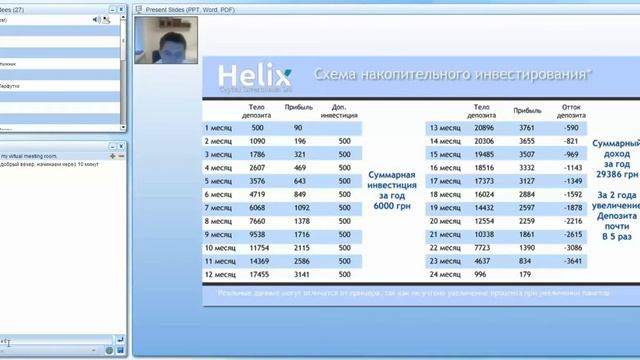
Task: Click the total income '29386 грн' text
Action: [617, 174]
